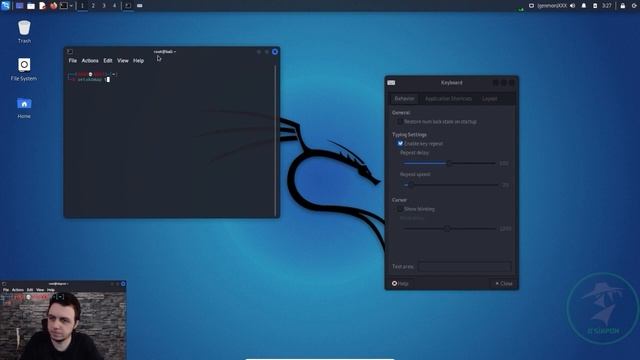The width and height of the screenshot is (640, 360).
Task: Toggle Enable key repeat checkbox
Action: pos(400,143)
